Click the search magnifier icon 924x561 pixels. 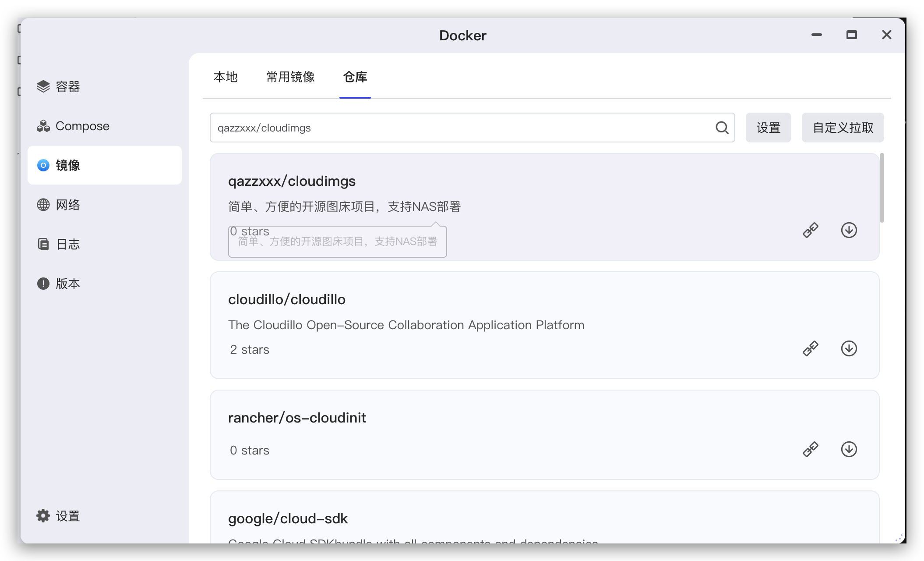pos(722,128)
